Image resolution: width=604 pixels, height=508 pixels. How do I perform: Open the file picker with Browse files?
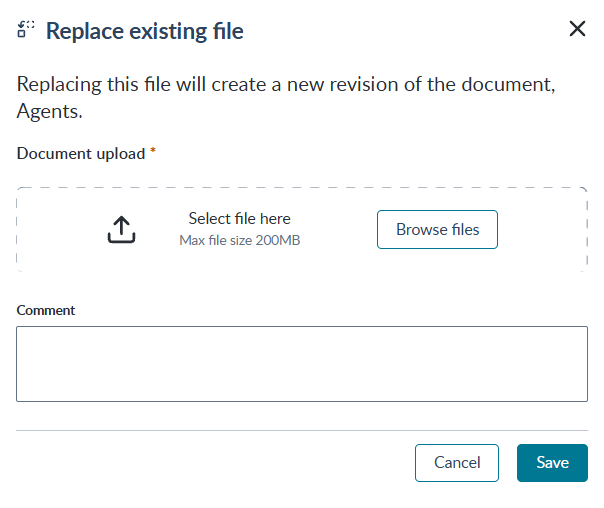click(x=437, y=230)
